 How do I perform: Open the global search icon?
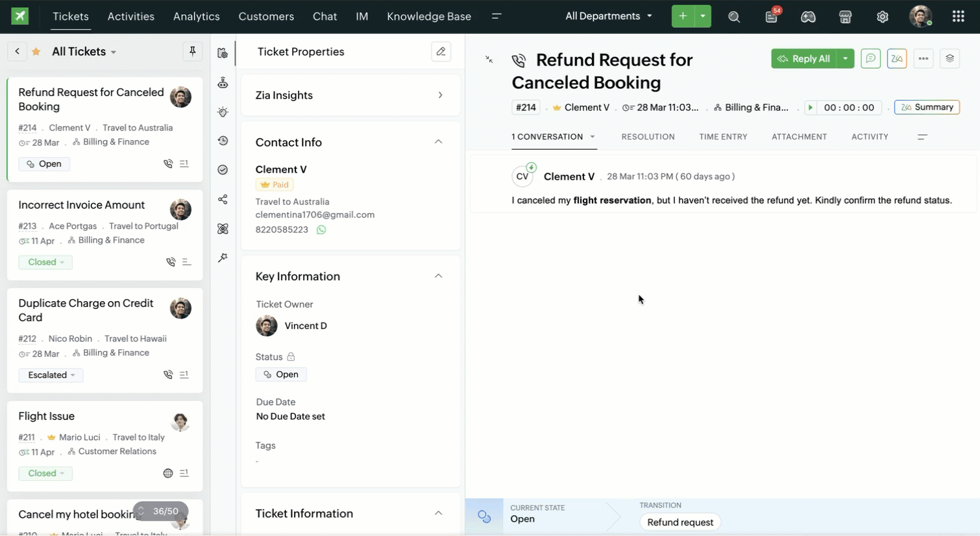click(x=734, y=17)
